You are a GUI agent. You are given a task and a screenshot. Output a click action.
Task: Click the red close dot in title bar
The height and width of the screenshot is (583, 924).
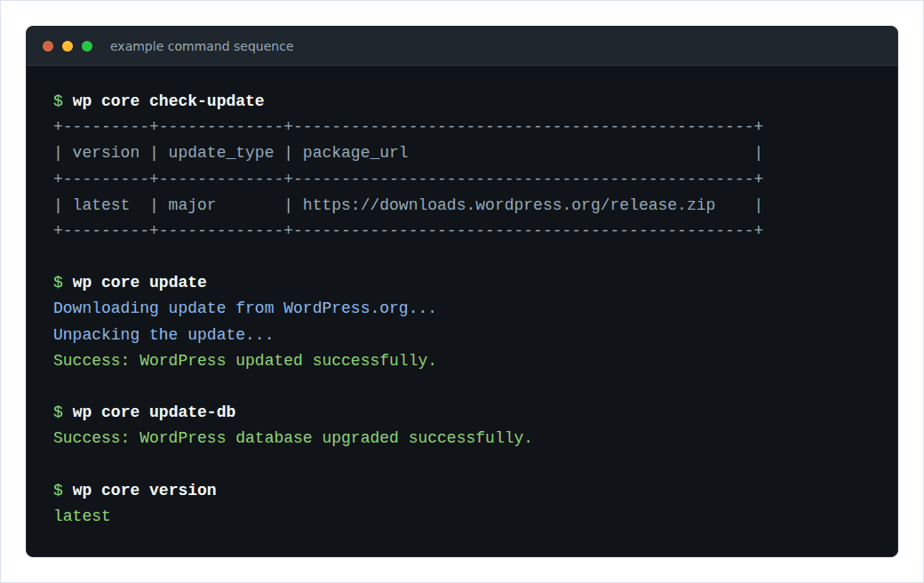(48, 46)
